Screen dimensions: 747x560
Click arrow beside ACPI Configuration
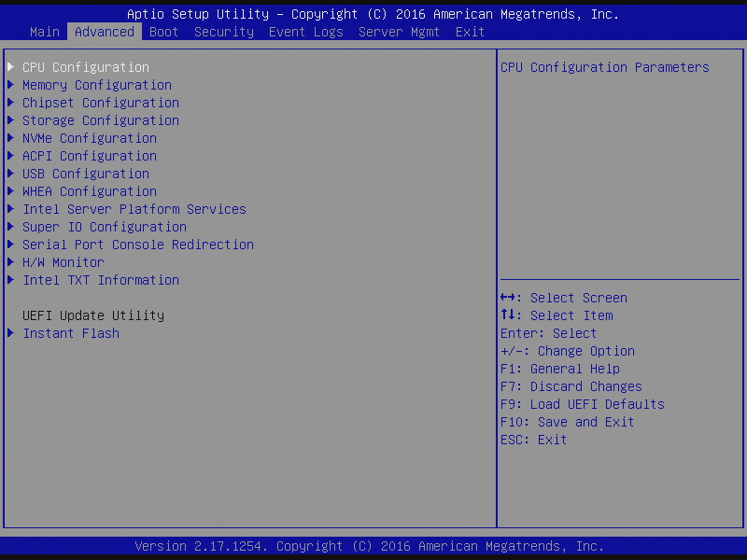click(11, 155)
